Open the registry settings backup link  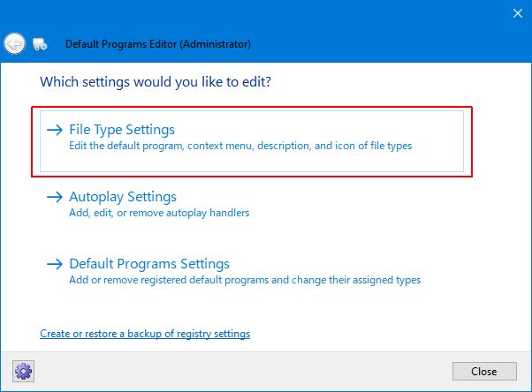click(x=145, y=334)
